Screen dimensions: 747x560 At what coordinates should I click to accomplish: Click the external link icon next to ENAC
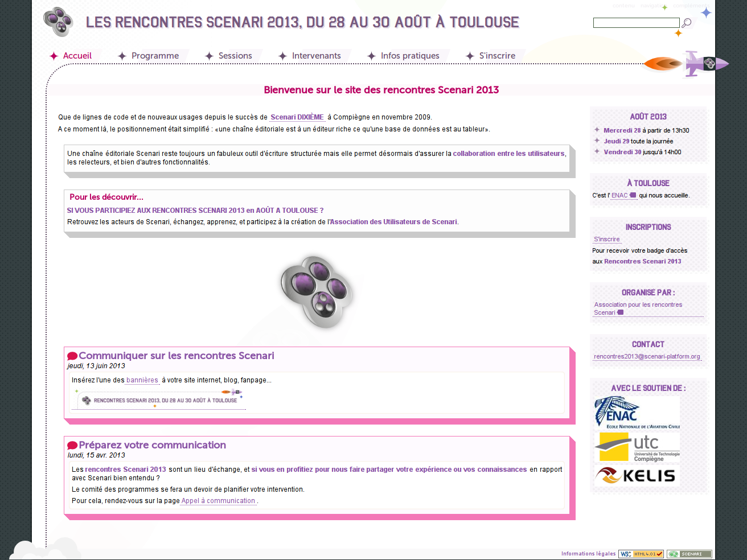[633, 195]
